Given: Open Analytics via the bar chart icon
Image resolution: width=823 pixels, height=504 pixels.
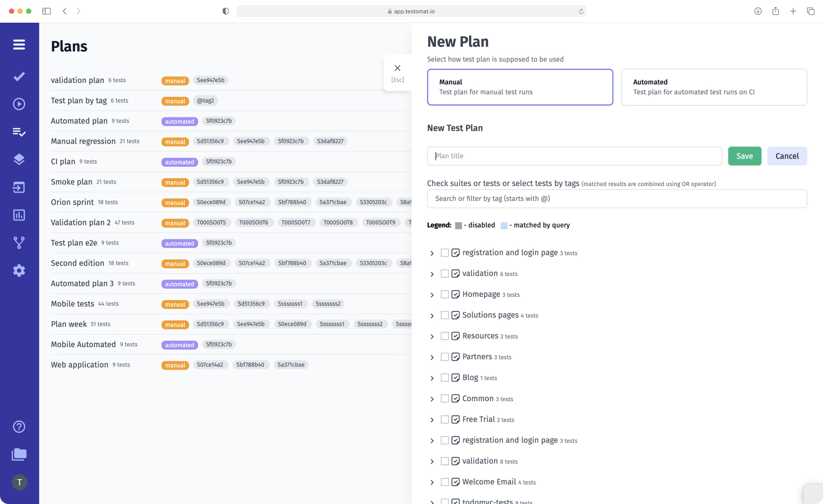Looking at the screenshot, I should tap(19, 215).
